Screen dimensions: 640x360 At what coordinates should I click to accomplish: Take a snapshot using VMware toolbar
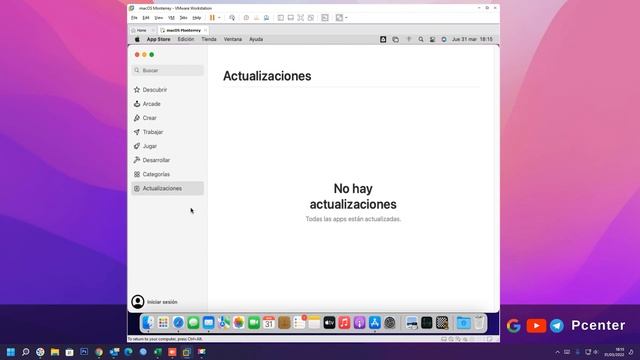(x=246, y=18)
